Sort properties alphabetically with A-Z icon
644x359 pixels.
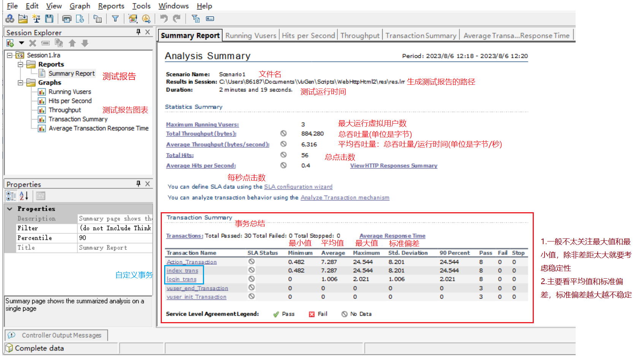click(x=24, y=196)
